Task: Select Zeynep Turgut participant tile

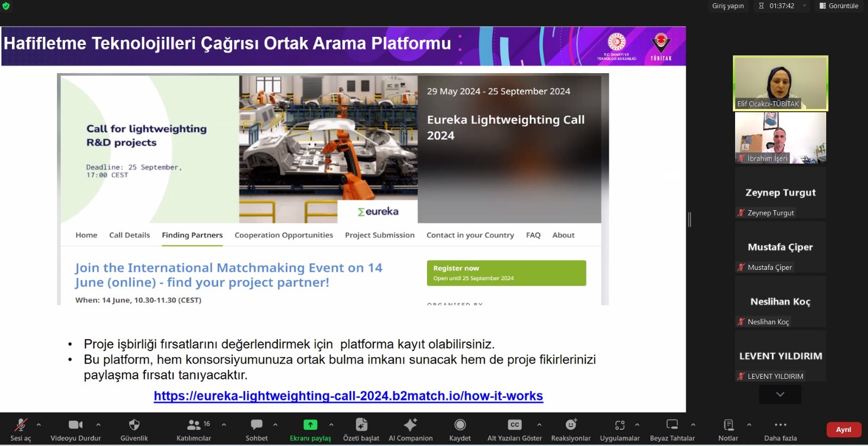Action: click(780, 192)
